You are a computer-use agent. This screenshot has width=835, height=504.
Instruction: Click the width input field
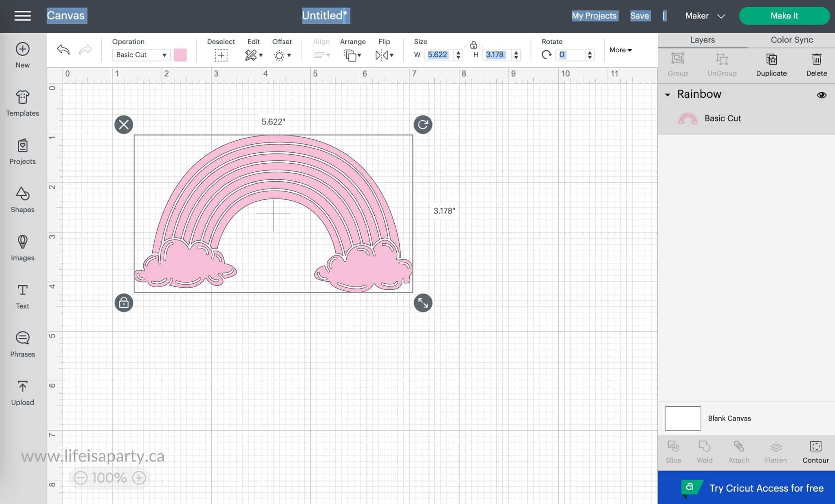(x=438, y=55)
